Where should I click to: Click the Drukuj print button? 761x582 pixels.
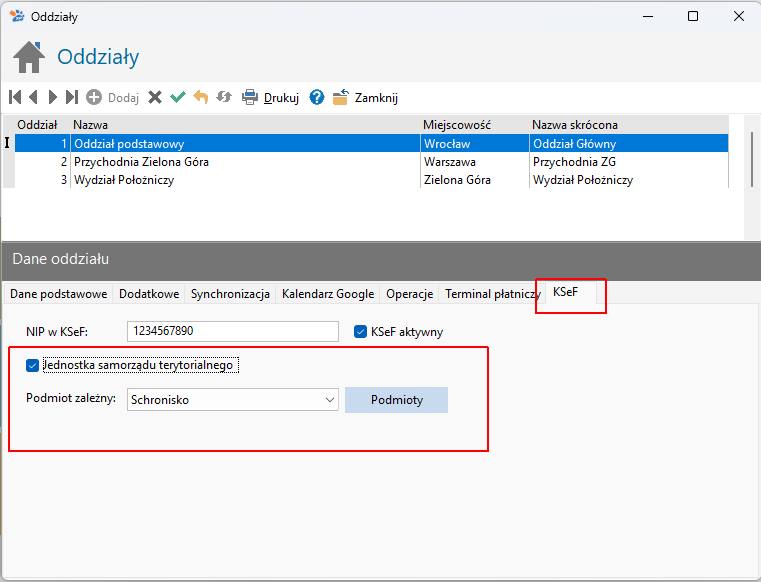pyautogui.click(x=271, y=97)
